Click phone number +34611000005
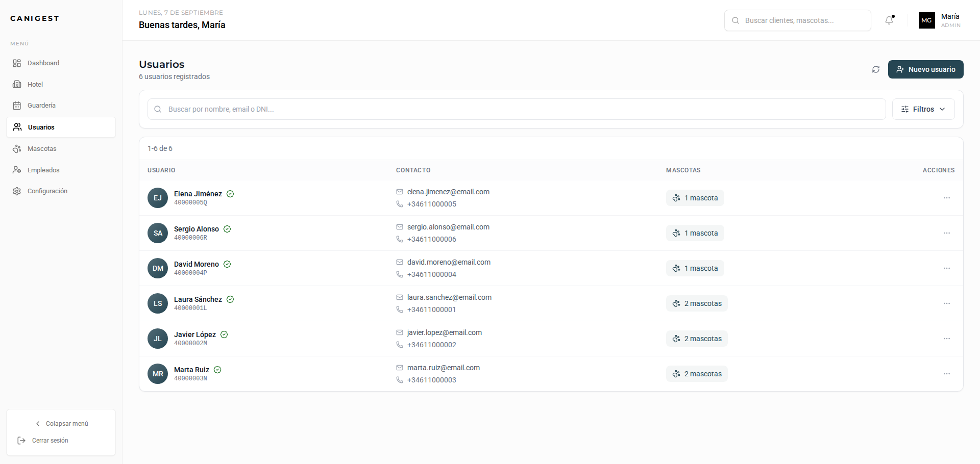 (432, 204)
